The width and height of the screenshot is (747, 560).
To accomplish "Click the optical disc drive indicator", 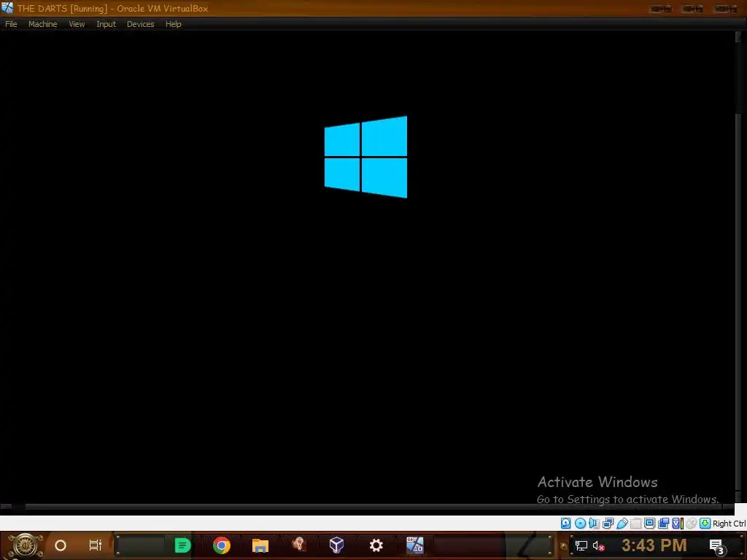I will 580,524.
